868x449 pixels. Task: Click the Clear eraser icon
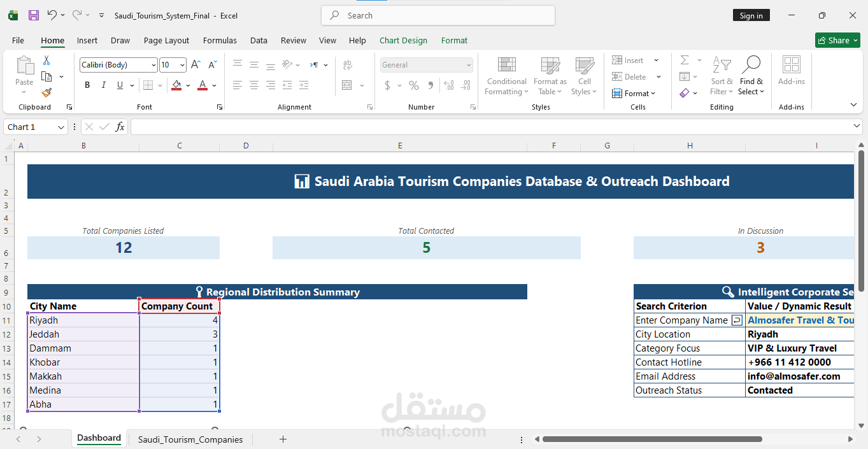(685, 93)
